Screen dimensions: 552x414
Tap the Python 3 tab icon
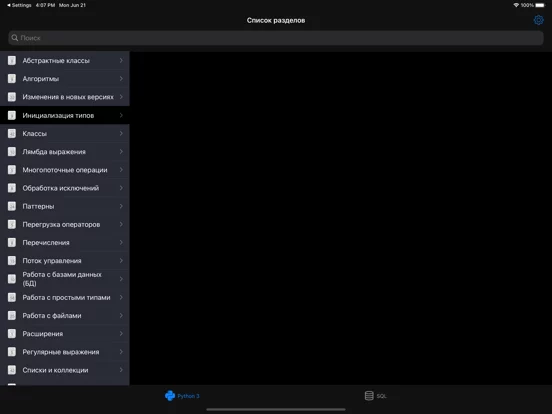170,396
